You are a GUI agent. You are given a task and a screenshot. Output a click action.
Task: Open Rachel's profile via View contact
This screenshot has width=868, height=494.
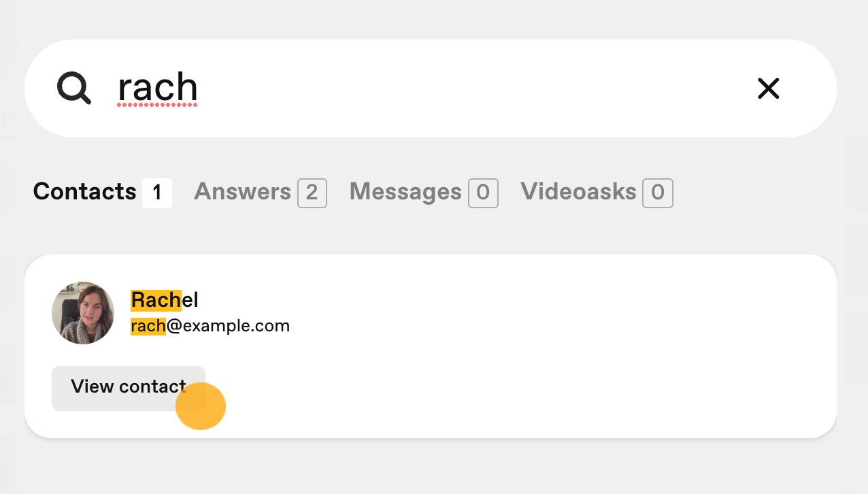click(129, 388)
